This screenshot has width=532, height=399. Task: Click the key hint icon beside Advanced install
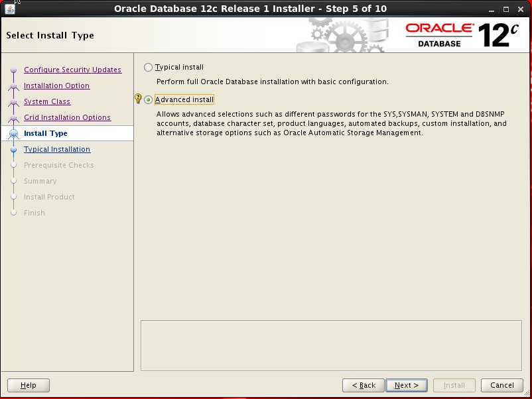coord(138,98)
